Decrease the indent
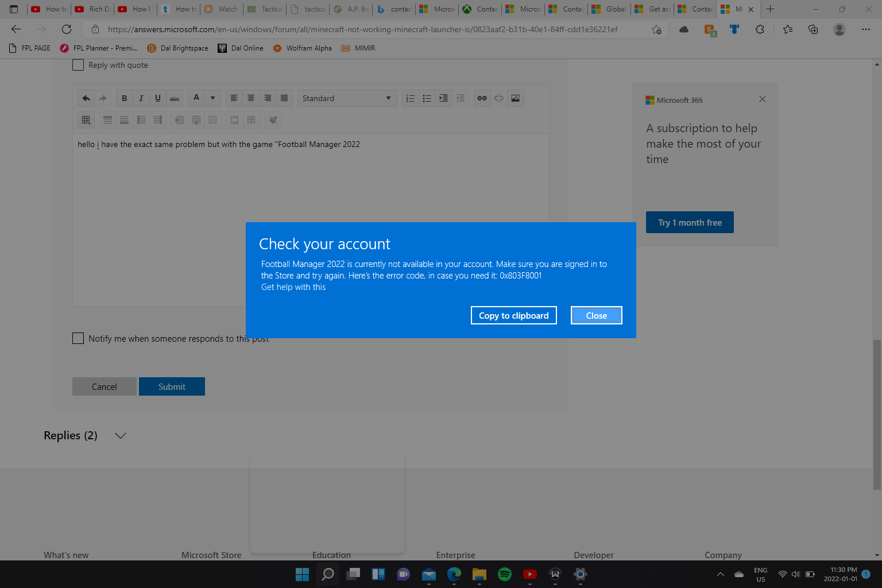This screenshot has width=882, height=588. [460, 98]
